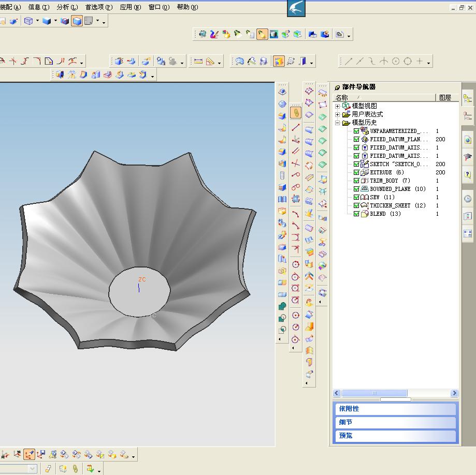The image size is (476, 475).
Task: Open the 分析 (Analysis) menu
Action: [67, 7]
